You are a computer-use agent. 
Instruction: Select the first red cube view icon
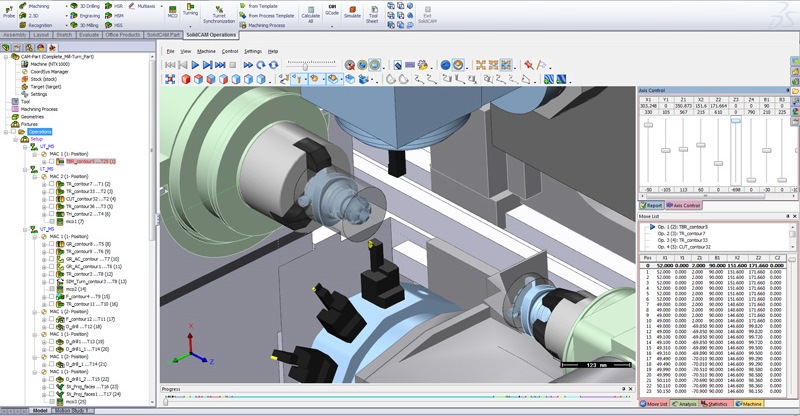(186, 79)
